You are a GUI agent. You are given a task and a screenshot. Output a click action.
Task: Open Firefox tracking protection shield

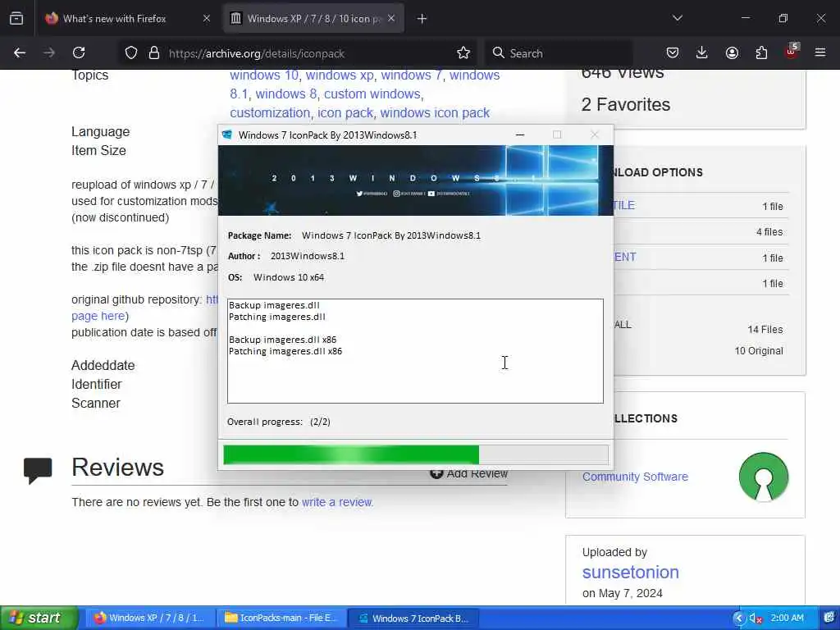[x=131, y=53]
